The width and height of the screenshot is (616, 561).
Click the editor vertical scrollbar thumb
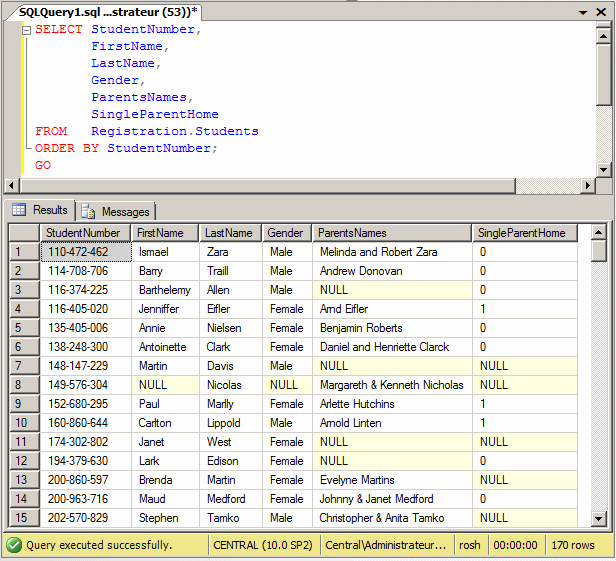coord(603,75)
